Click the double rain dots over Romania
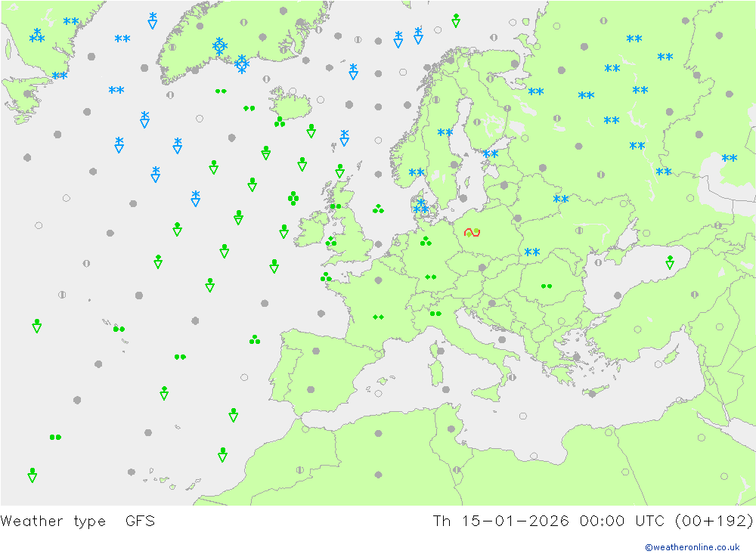The image size is (756, 554). [547, 286]
